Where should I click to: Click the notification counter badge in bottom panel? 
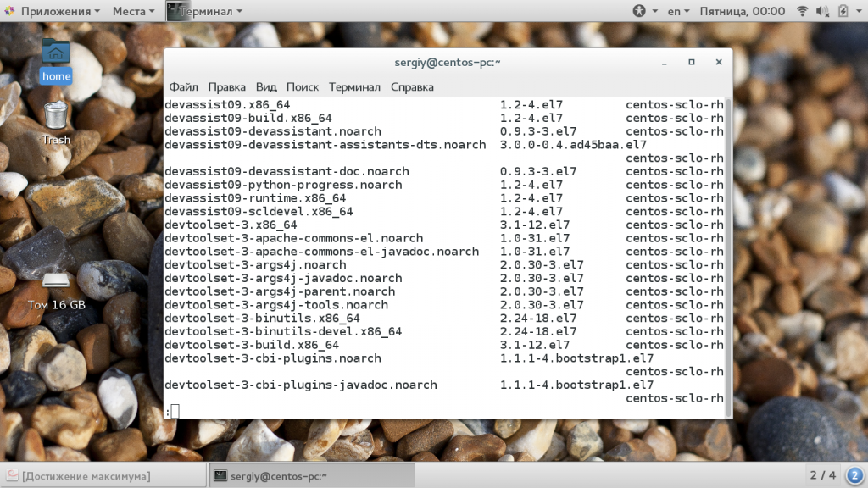click(x=854, y=475)
